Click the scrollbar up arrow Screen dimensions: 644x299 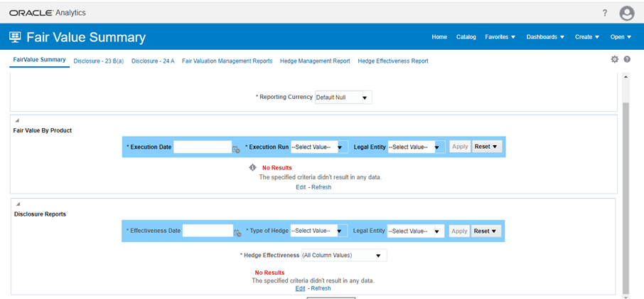(x=626, y=76)
